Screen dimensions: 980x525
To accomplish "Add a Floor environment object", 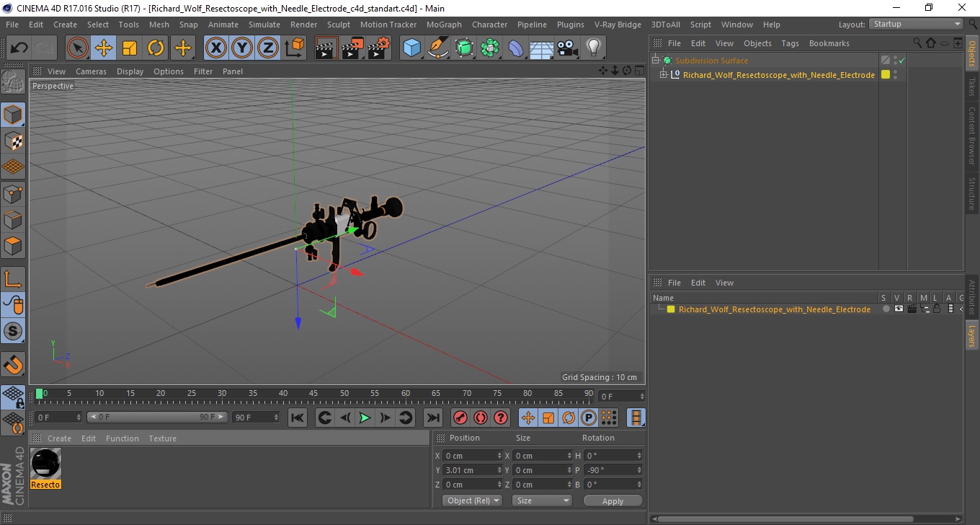I will coord(542,48).
